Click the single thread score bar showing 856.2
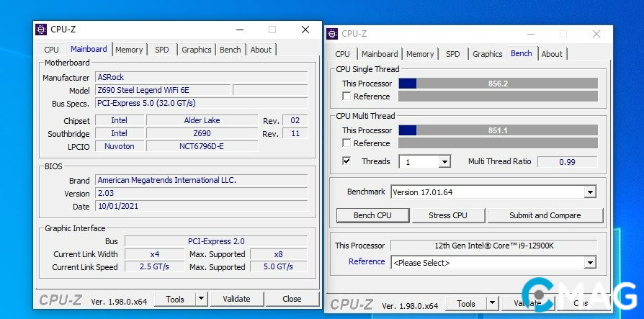Image resolution: width=644 pixels, height=319 pixels. point(498,84)
